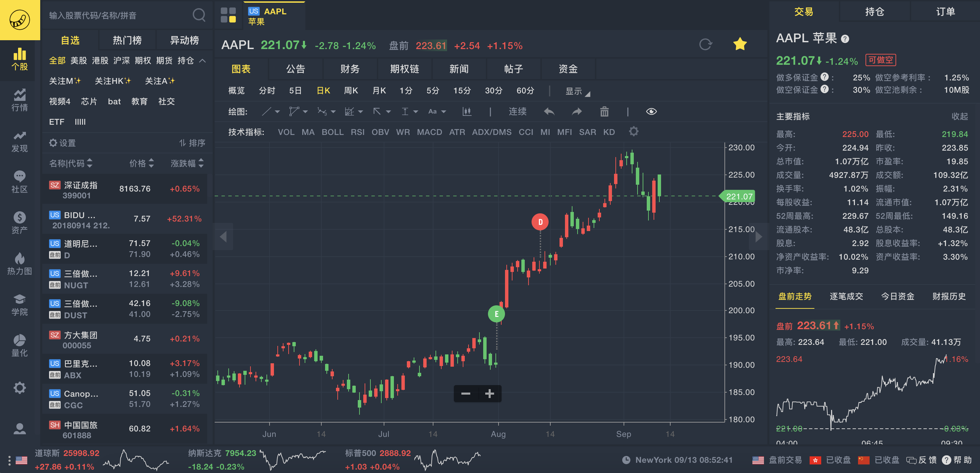
Task: Switch to the 逐笔成交 tab
Action: tap(846, 296)
